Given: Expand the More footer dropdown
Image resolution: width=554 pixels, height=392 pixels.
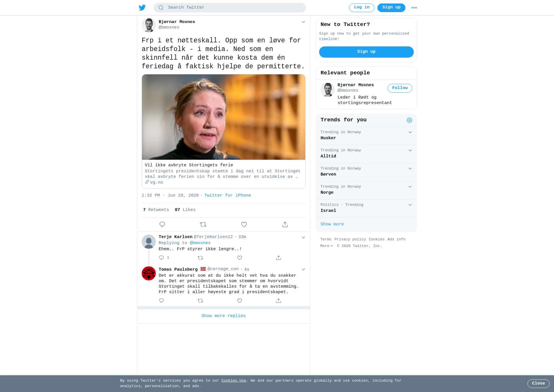Looking at the screenshot, I should click(x=327, y=246).
